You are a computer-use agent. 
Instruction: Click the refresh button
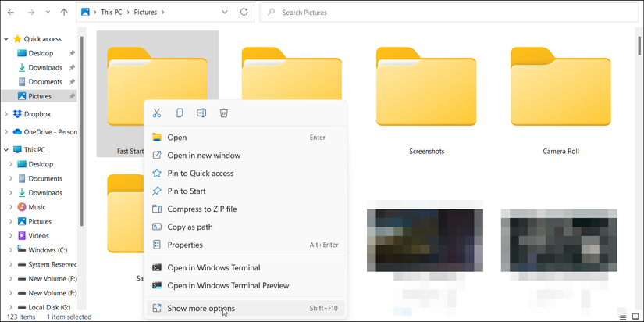(x=244, y=13)
